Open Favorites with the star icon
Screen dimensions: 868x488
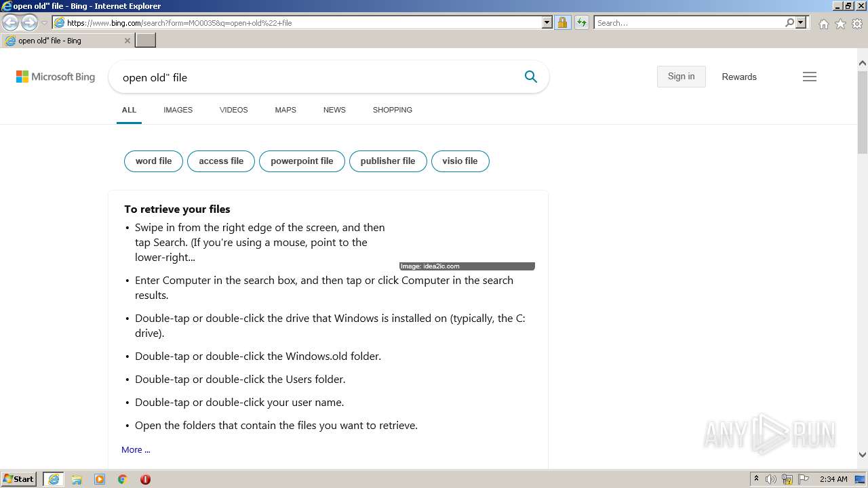(x=840, y=24)
